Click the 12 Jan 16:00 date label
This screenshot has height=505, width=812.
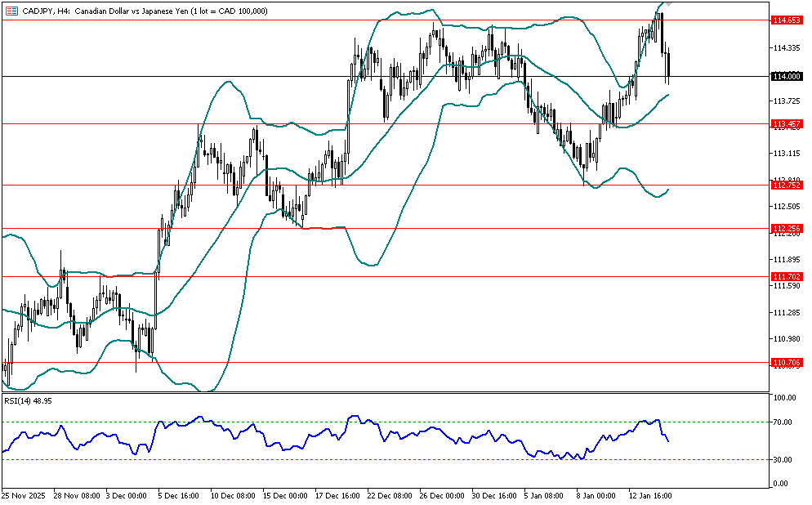[x=649, y=495]
